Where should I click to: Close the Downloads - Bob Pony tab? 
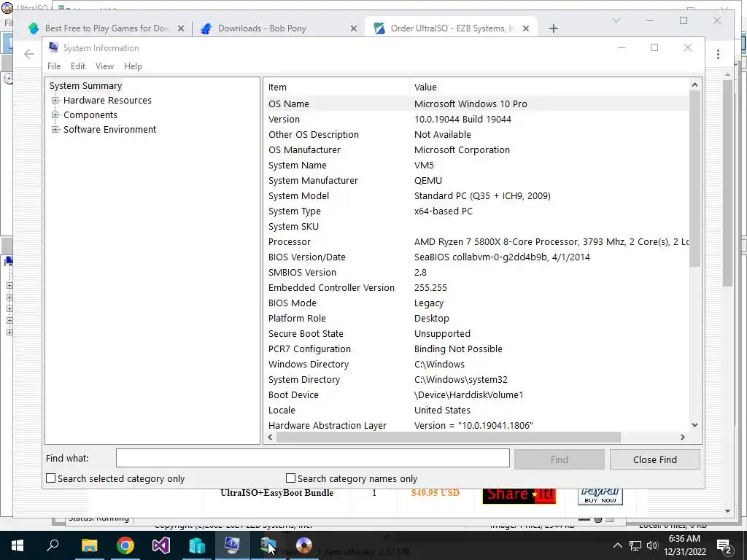pos(354,28)
